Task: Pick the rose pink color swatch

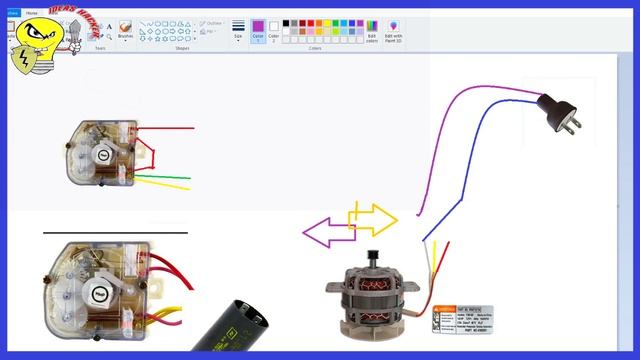Action: [311, 31]
